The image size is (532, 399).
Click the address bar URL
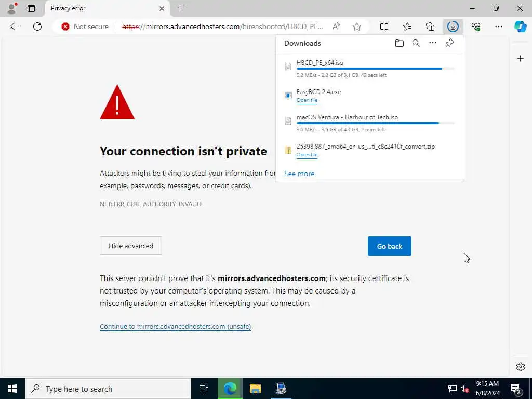point(222,26)
